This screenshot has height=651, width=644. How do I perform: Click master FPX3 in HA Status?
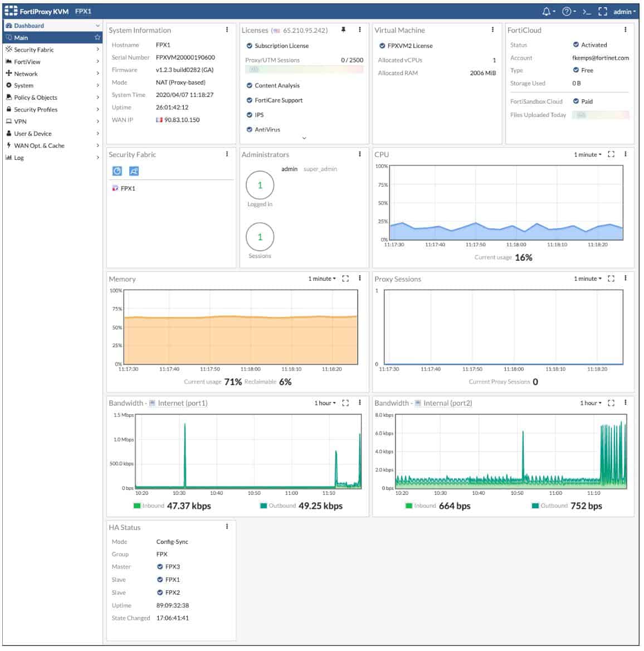[168, 567]
